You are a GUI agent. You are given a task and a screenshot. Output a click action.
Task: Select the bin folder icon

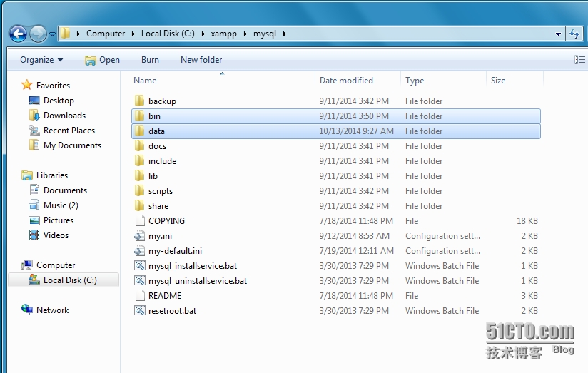click(x=139, y=116)
